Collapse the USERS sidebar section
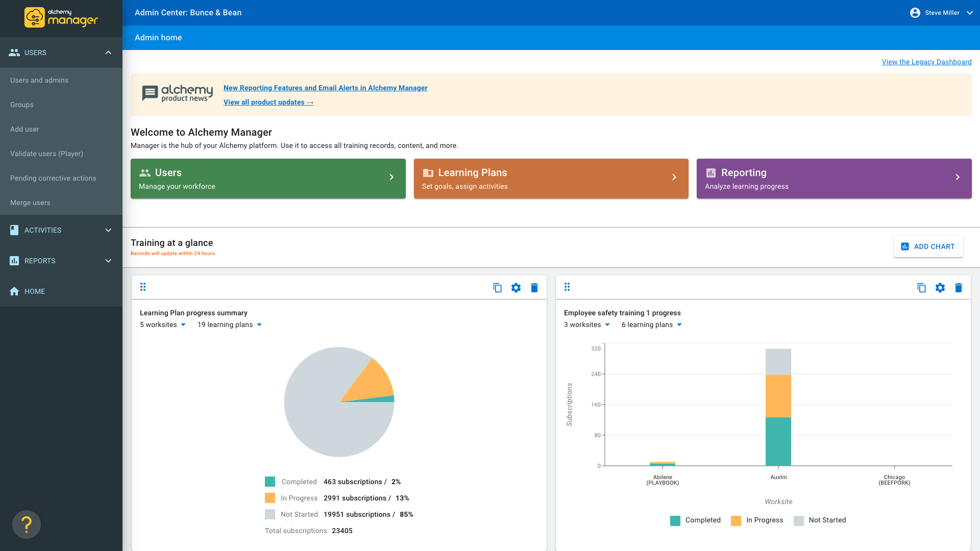Screen dimensions: 980x551 108,53
